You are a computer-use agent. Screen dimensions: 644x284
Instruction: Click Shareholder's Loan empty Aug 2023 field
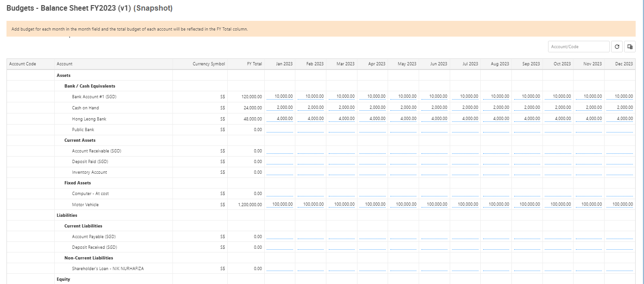[x=496, y=268]
